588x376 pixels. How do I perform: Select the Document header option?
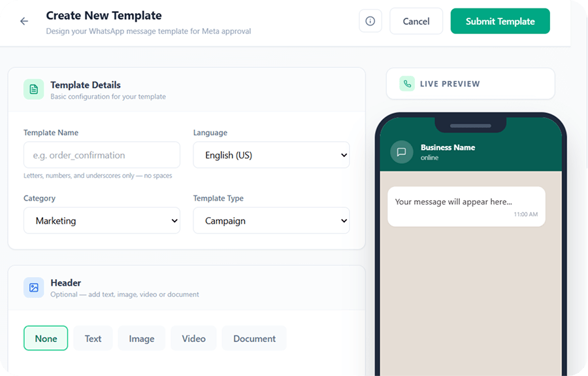point(254,339)
